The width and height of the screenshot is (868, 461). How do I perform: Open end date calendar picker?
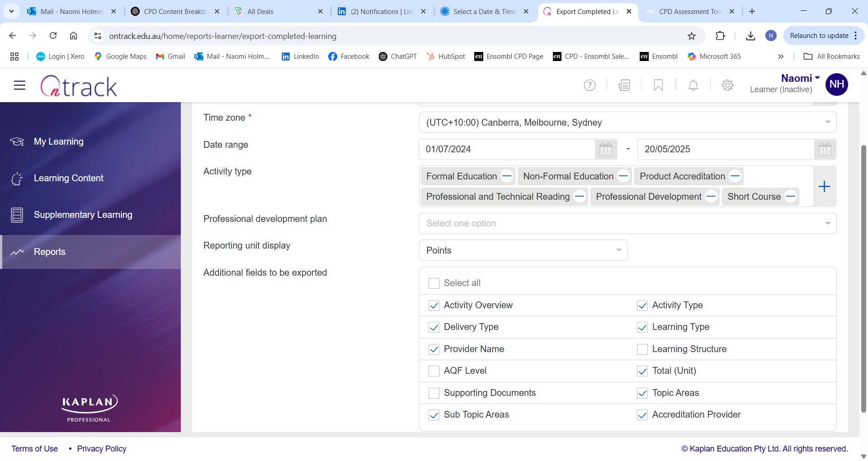[x=825, y=149]
